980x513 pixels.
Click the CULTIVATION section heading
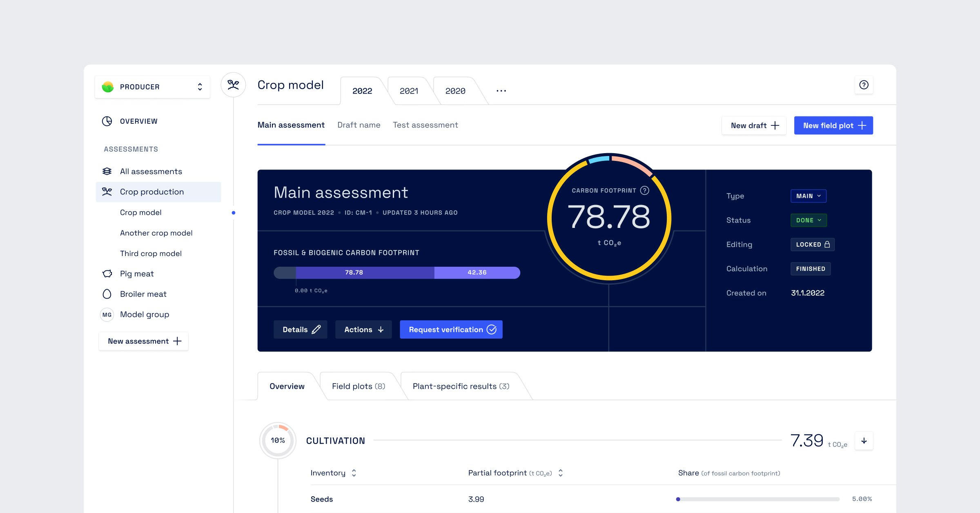coord(336,441)
